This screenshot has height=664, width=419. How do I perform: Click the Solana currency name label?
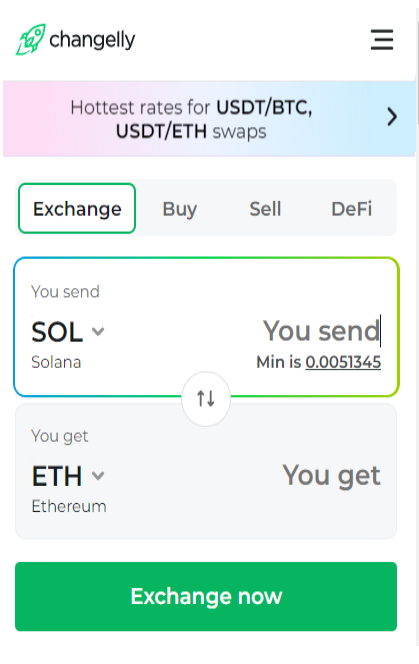tap(56, 362)
